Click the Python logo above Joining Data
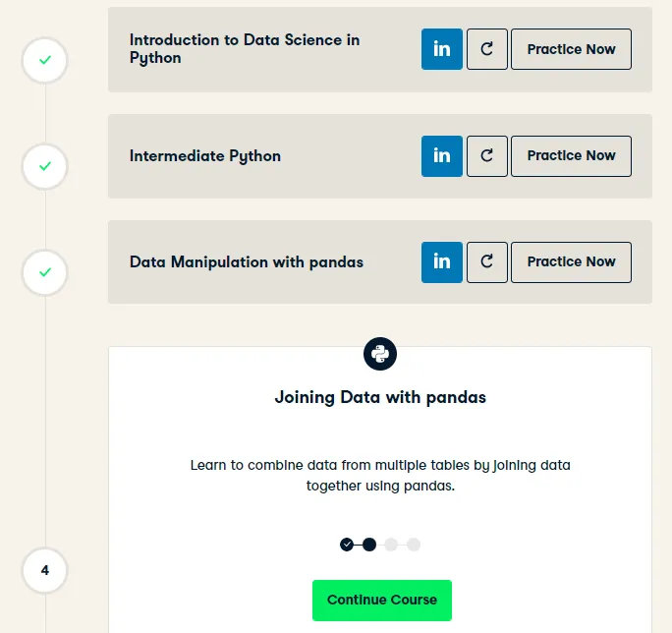The height and width of the screenshot is (633, 672). point(380,354)
